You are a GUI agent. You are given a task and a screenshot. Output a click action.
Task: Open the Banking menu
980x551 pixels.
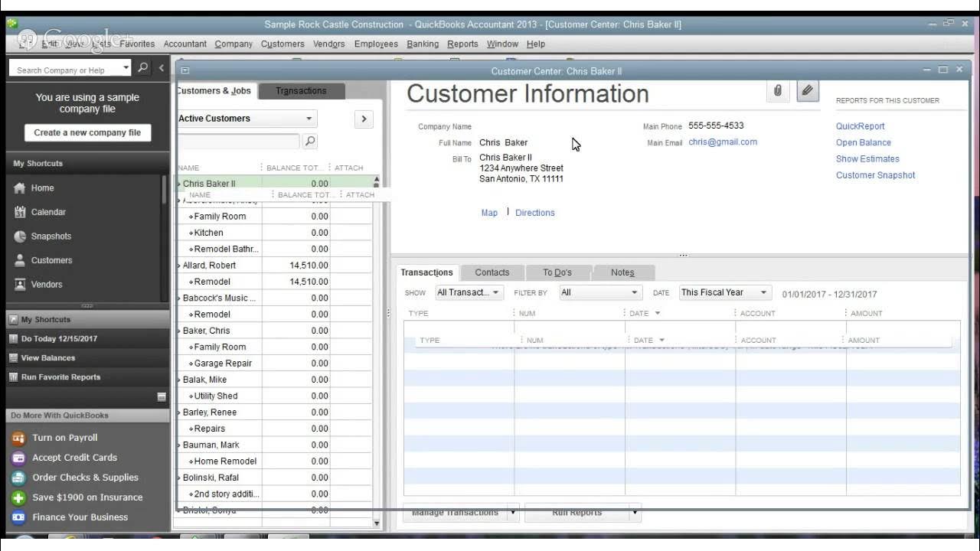coord(423,44)
